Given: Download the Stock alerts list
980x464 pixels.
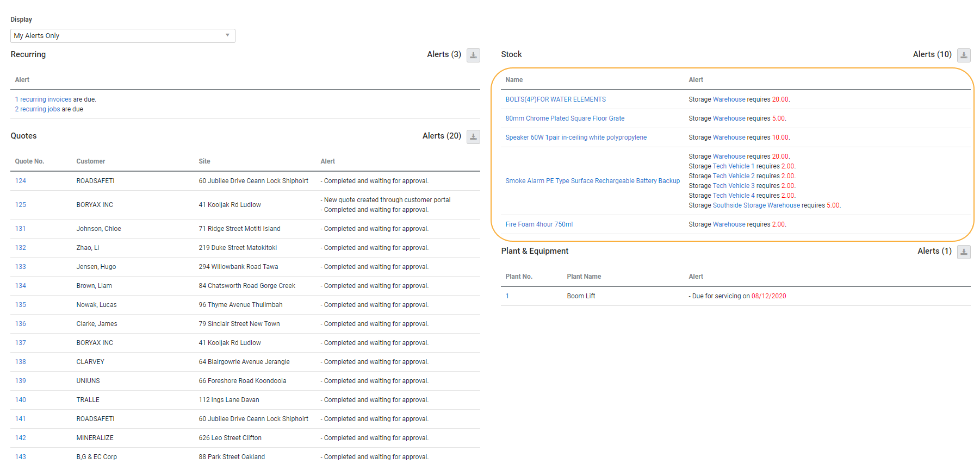Looking at the screenshot, I should pos(964,55).
